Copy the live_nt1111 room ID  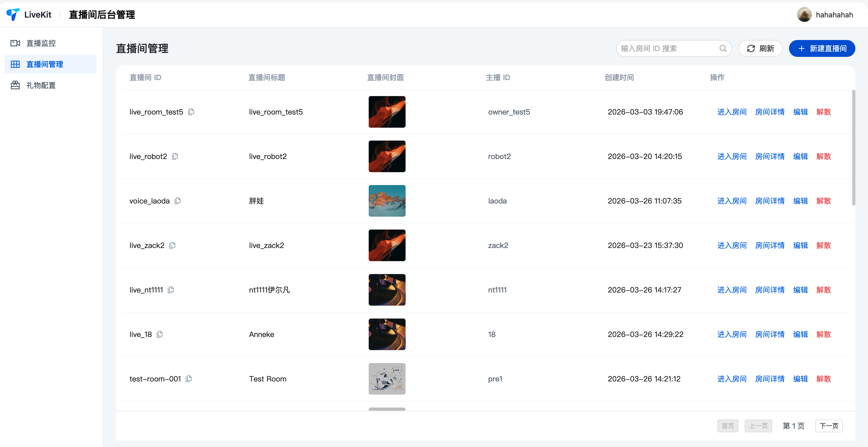coord(171,289)
